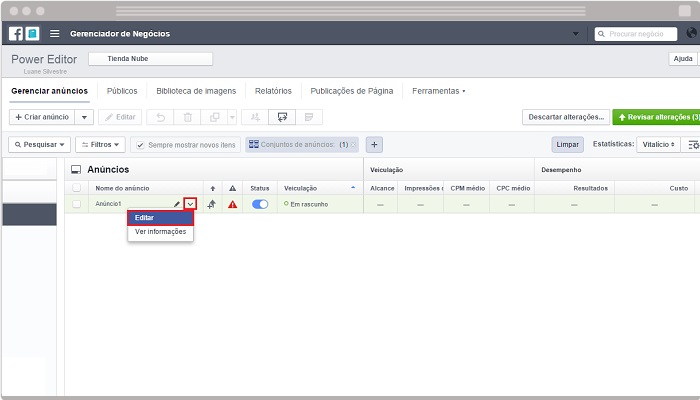Click the Anúncio1 ad name

click(x=108, y=204)
